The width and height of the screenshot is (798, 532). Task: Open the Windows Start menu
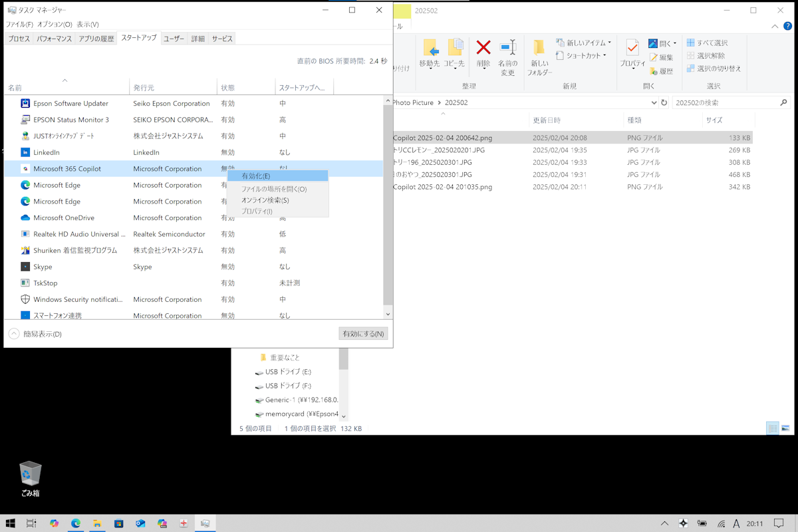pyautogui.click(x=11, y=523)
